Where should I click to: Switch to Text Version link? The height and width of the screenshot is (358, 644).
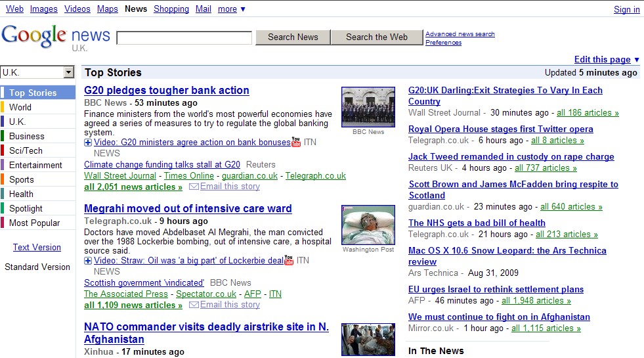37,248
